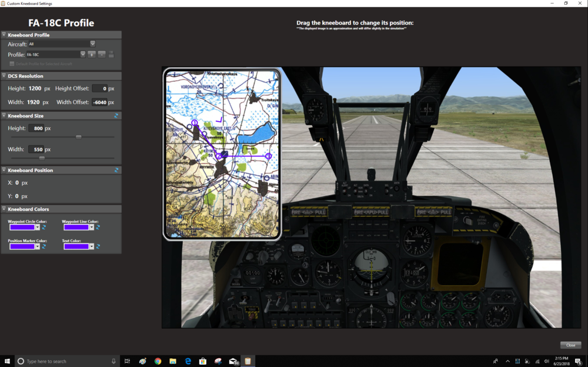Screen dimensions: 588x367
Task: Click the Close button
Action: tap(570, 345)
